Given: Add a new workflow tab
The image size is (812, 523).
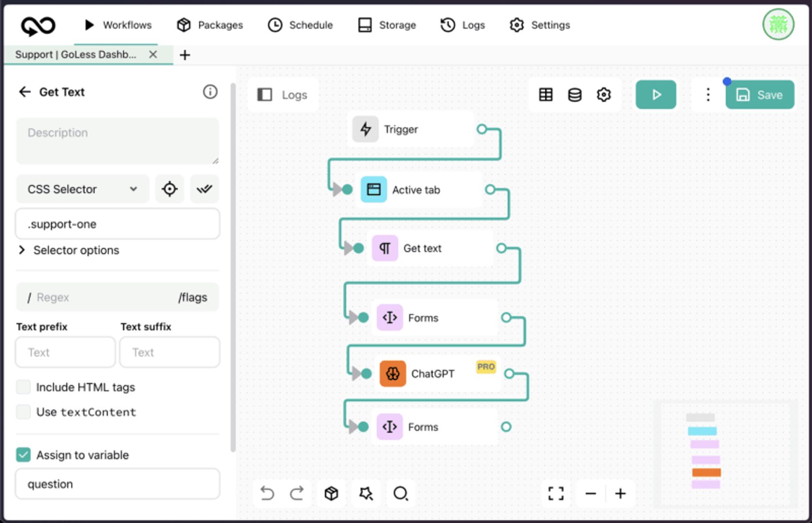Looking at the screenshot, I should point(184,55).
